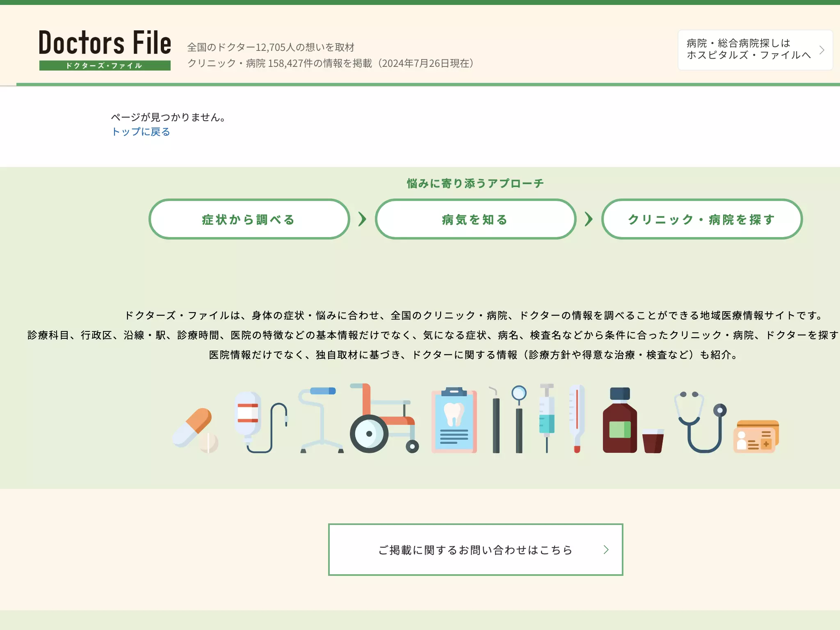Click the paragraph line starting 診療科目、行政区
Screen dimensions: 840x630
coord(433,335)
